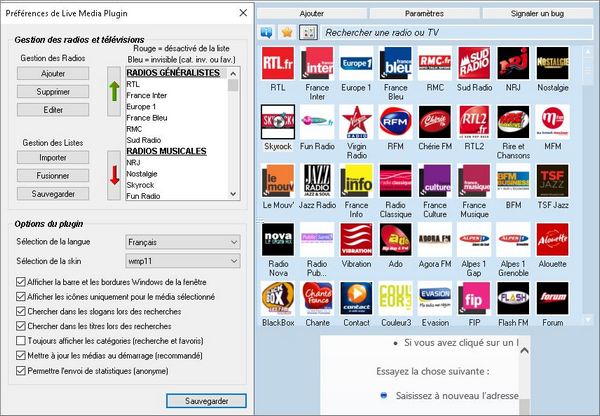
Task: Open the Alouette station logo
Action: tap(553, 240)
